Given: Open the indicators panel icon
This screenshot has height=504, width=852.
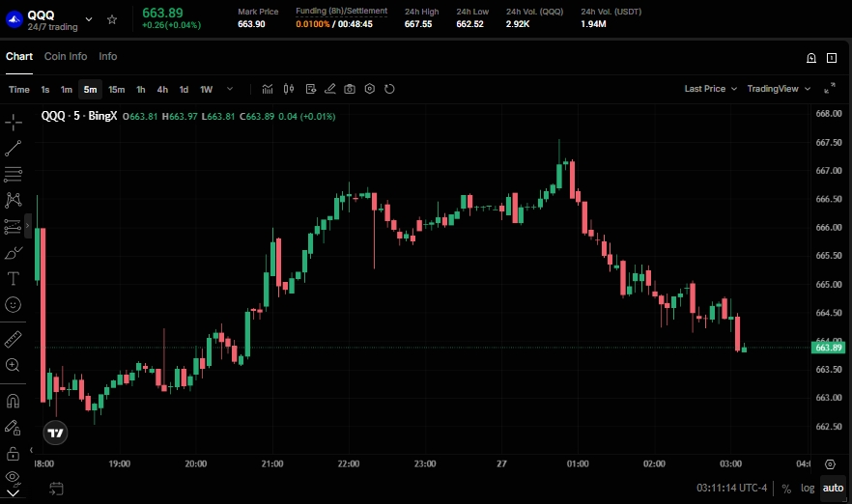Looking at the screenshot, I should coord(268,89).
